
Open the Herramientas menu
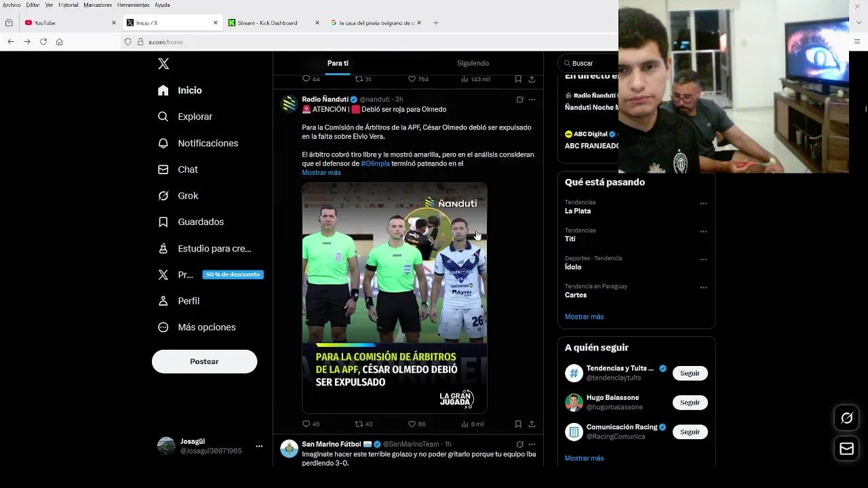click(x=133, y=5)
